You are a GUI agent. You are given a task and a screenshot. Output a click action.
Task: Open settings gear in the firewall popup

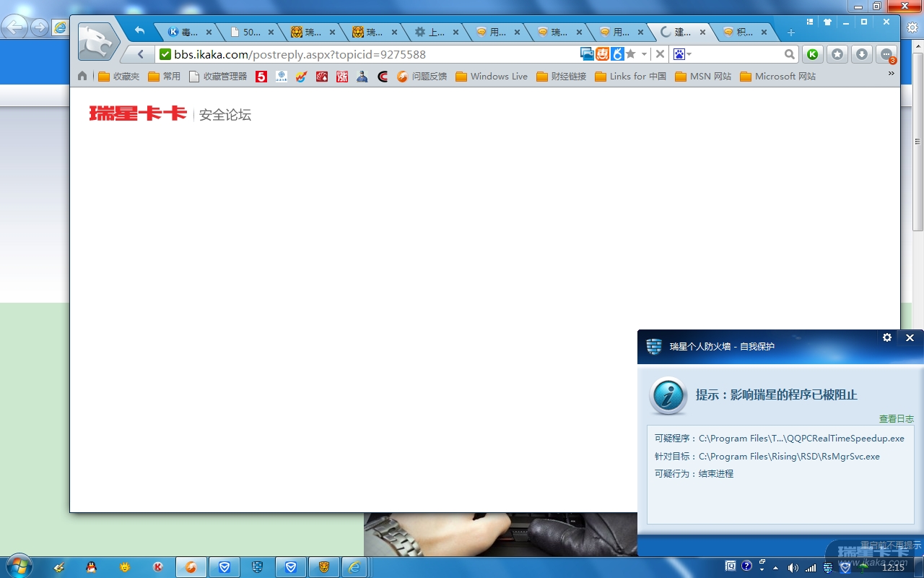click(x=887, y=337)
